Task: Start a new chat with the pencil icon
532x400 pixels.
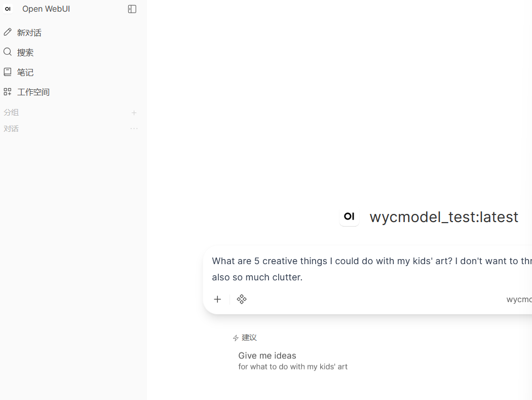Action: click(x=8, y=32)
